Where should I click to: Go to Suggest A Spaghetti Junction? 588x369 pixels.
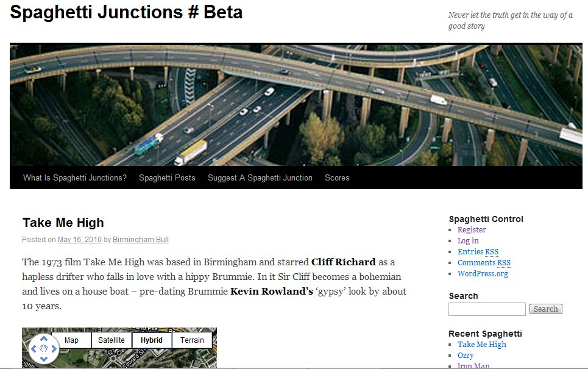[260, 178]
